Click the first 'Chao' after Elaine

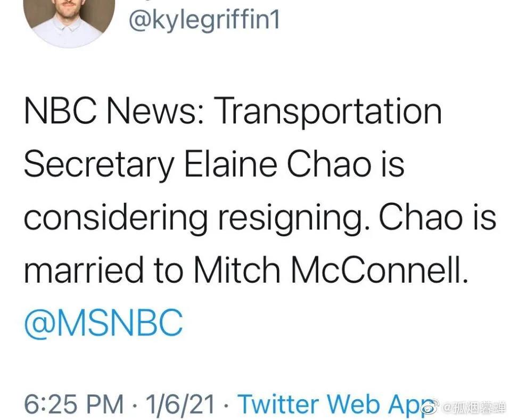pos(329,163)
